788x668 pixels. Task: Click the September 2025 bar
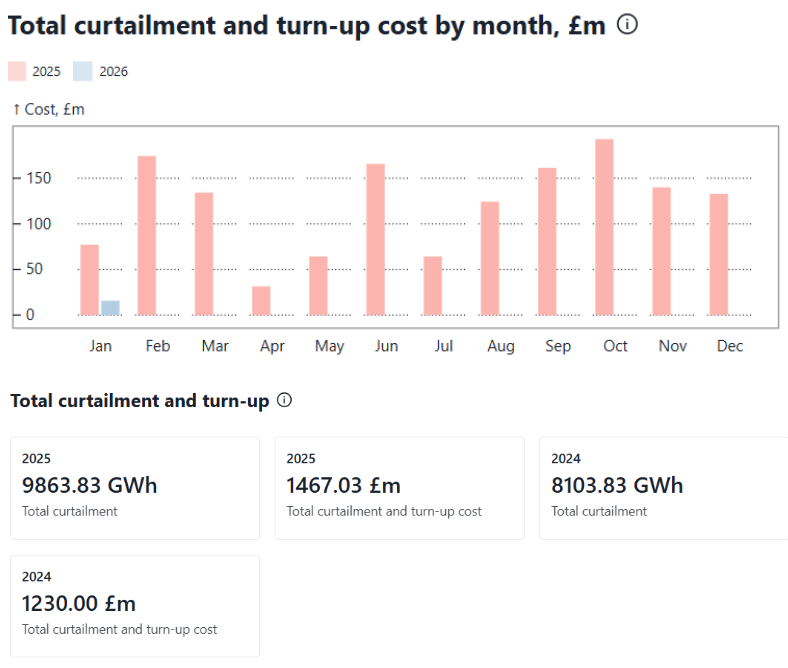pyautogui.click(x=547, y=241)
